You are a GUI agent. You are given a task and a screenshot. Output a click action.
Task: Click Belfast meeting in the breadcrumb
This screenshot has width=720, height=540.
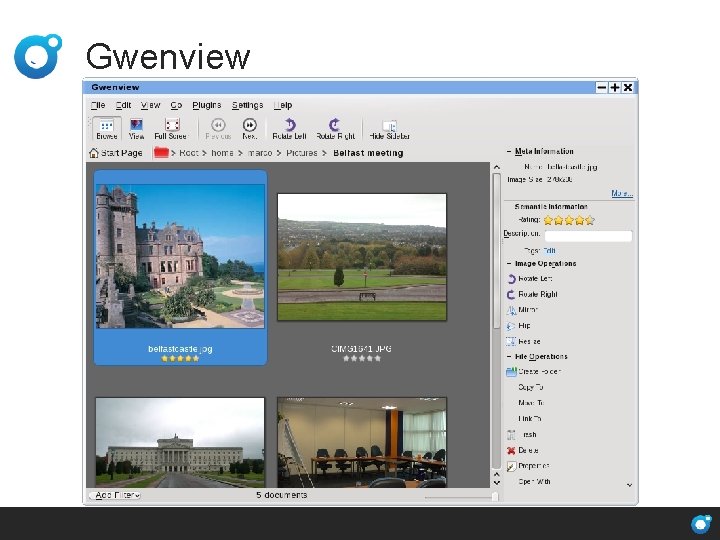368,153
